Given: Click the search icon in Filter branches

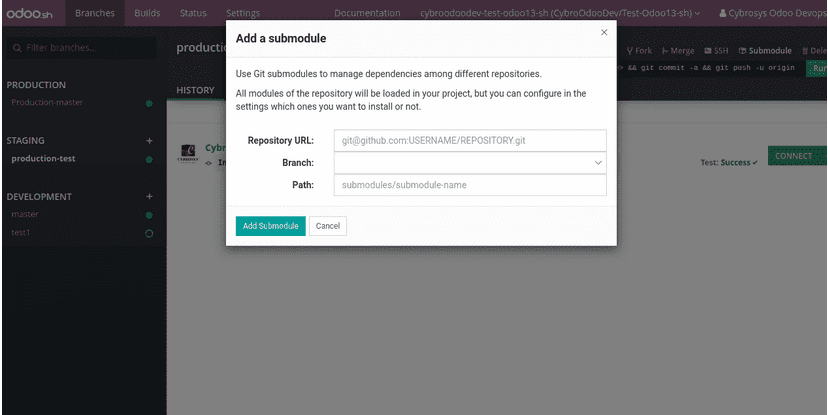Looking at the screenshot, I should (17, 48).
